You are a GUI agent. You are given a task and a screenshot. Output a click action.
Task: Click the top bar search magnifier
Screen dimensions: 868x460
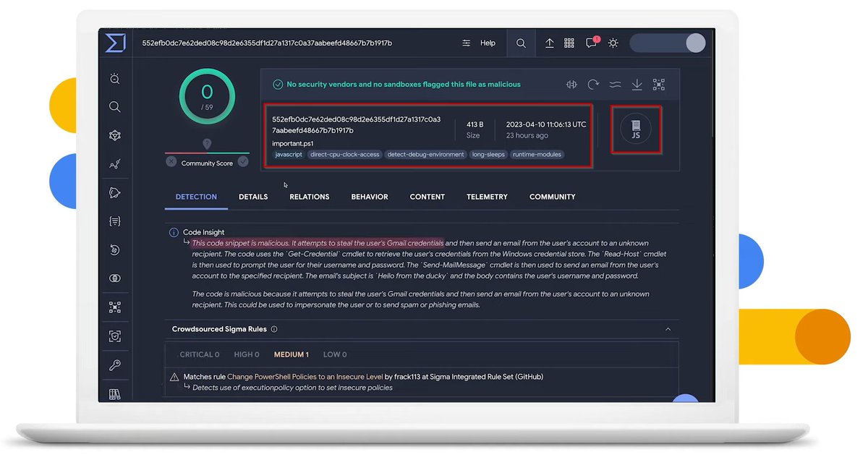click(x=521, y=43)
